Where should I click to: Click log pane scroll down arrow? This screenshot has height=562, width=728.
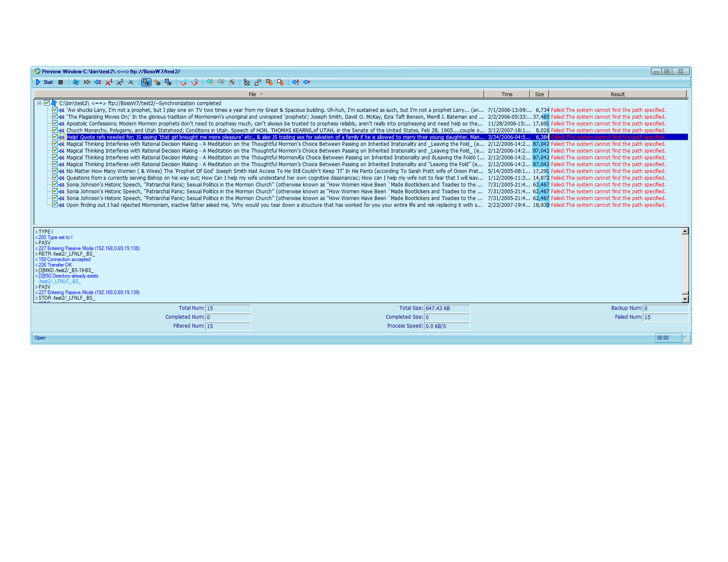(x=685, y=299)
